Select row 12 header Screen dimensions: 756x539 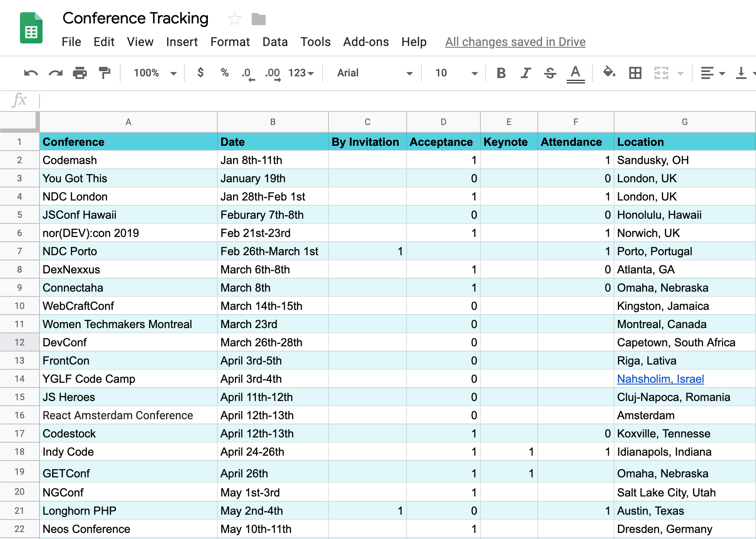(x=20, y=342)
